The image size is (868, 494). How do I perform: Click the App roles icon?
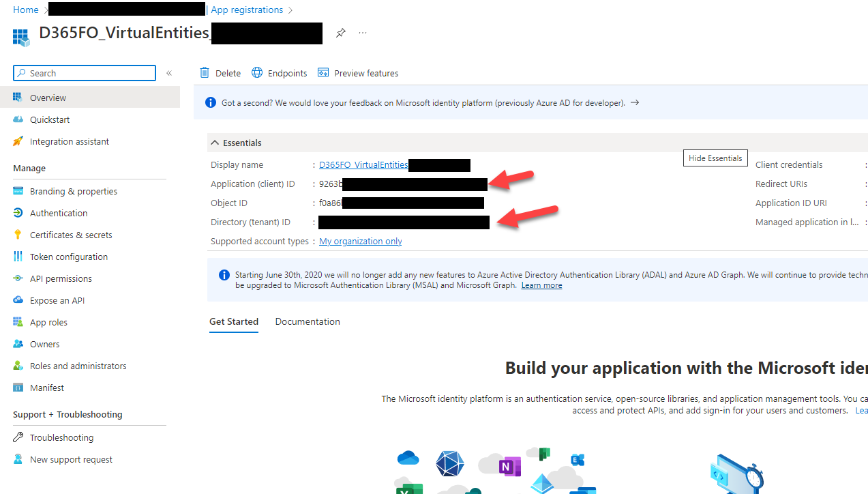click(18, 322)
